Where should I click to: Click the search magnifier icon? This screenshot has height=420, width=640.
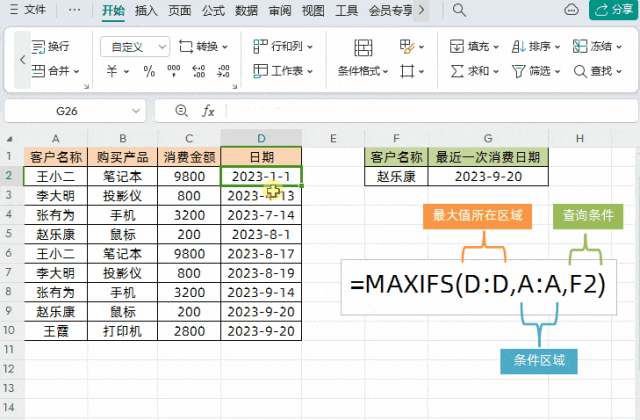459,10
